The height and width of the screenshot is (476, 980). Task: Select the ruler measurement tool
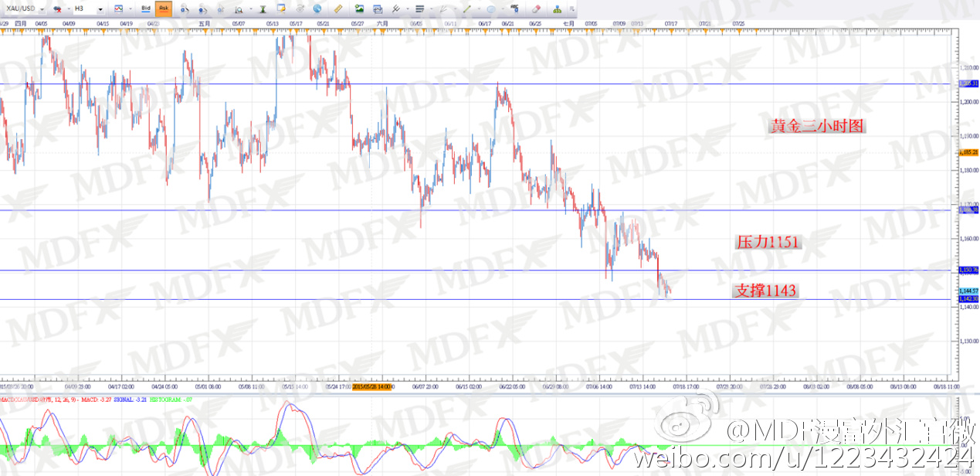(x=337, y=9)
